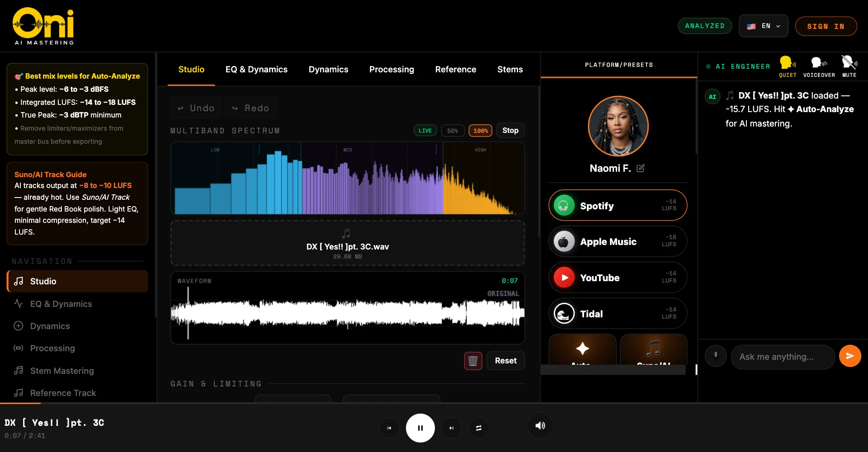Select the Voiceover mode icon
Image resolution: width=868 pixels, height=452 pixels.
coord(819,66)
